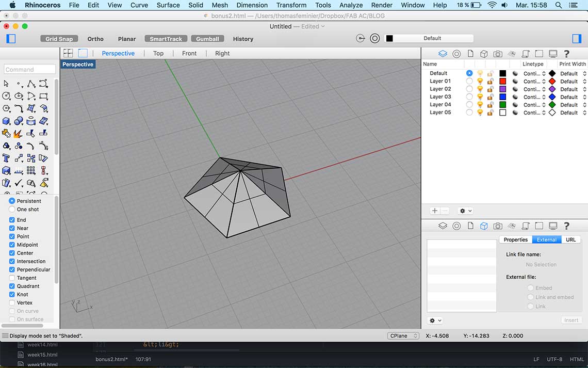Click the checkmark Check objects tool
The height and width of the screenshot is (368, 588).
click(x=19, y=183)
